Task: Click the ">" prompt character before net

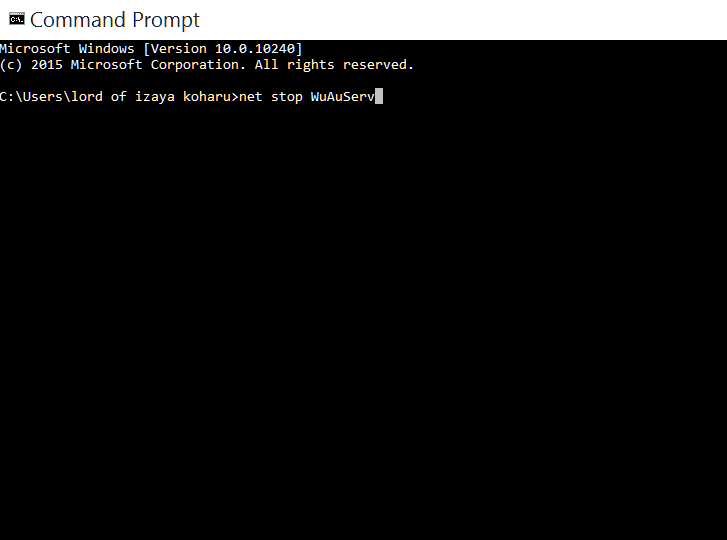Action: [x=235, y=97]
